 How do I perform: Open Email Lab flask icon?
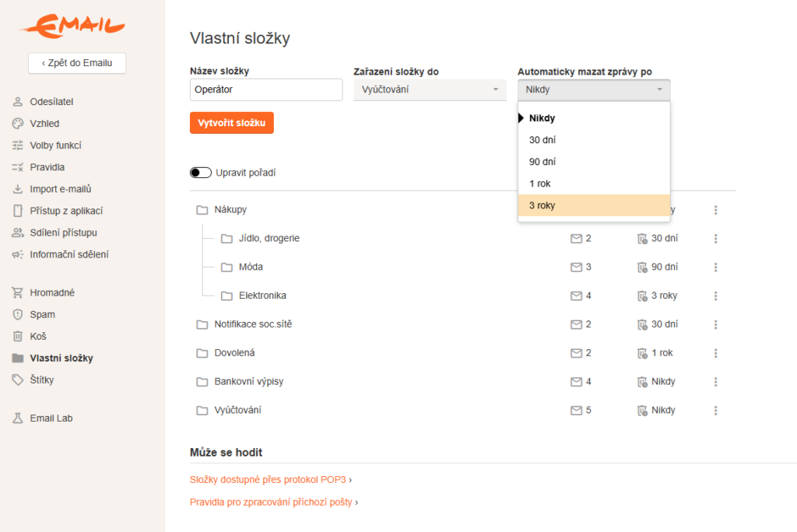coord(18,418)
